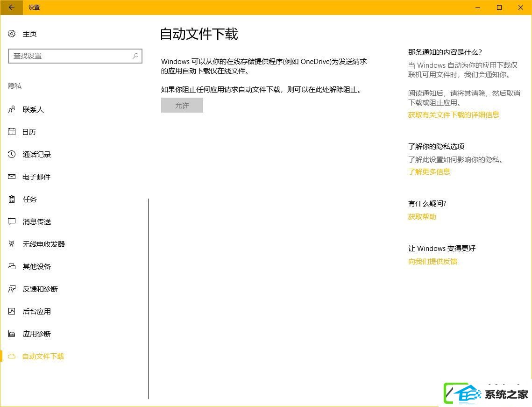Image resolution: width=532 pixels, height=407 pixels.
Task: Click the 日历 calendar icon
Action: [12, 132]
